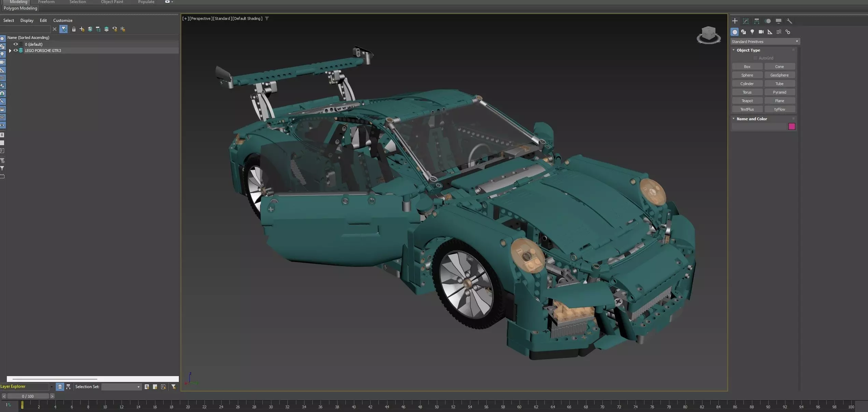
Task: Click the viewport filter funnel icon
Action: coord(267,18)
